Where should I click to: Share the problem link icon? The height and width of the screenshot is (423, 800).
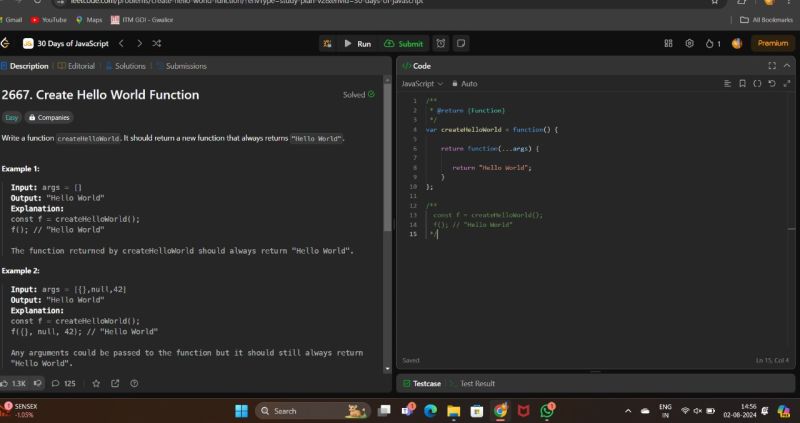click(115, 383)
